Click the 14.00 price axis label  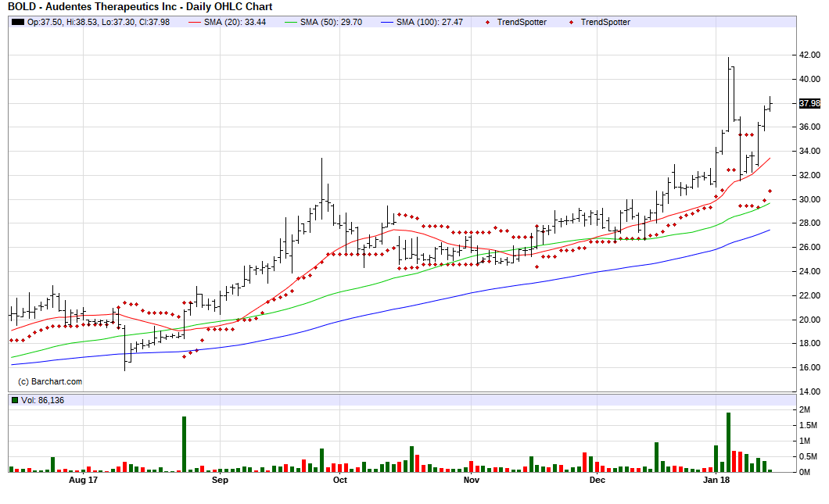809,391
